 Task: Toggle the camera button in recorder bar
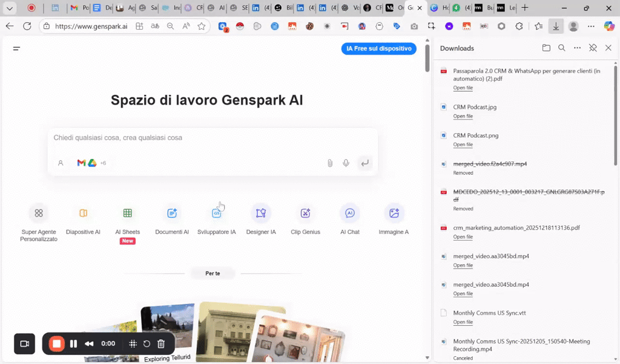coord(24,344)
